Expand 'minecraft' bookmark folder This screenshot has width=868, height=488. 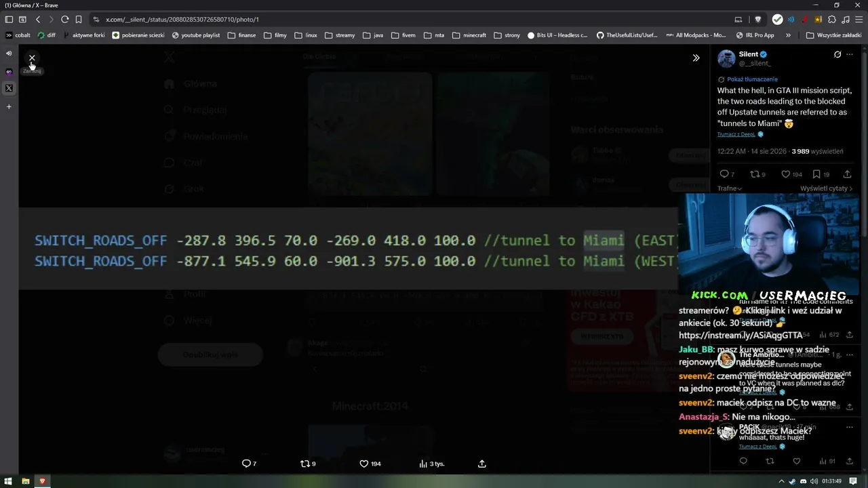coord(469,35)
